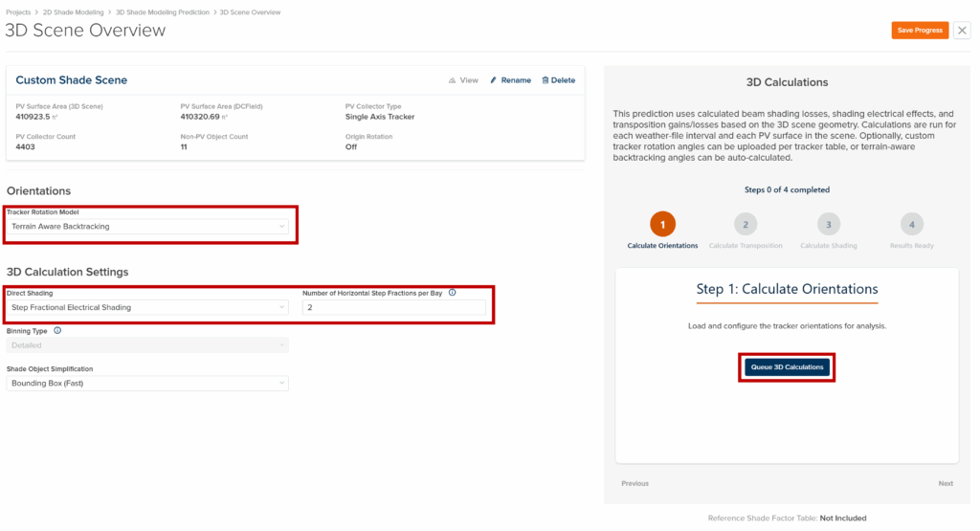Select step 2 Calculate Transposition circle
This screenshot has width=980, height=531.
pyautogui.click(x=746, y=224)
